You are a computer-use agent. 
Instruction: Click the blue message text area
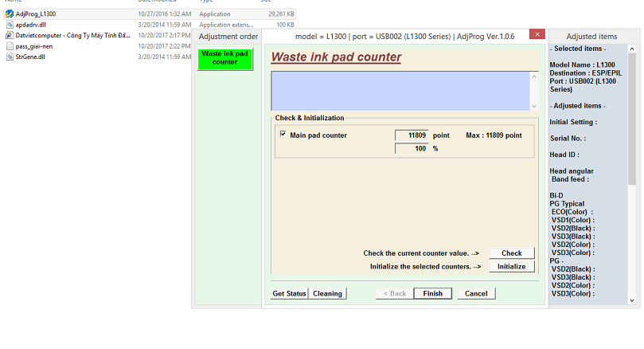coord(400,92)
